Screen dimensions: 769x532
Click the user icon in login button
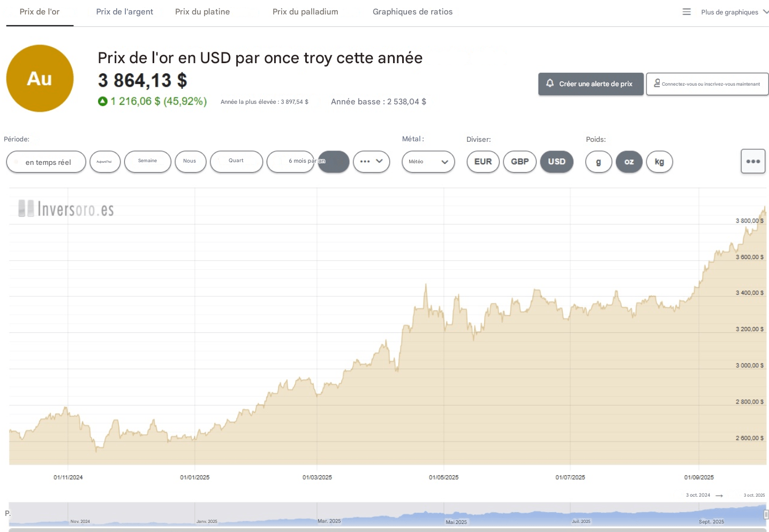pyautogui.click(x=657, y=83)
